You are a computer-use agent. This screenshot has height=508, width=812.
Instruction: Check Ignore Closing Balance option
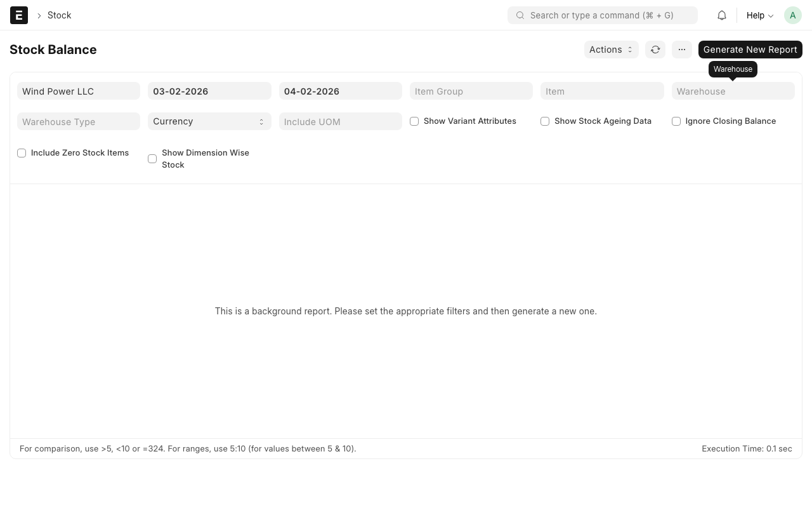pyautogui.click(x=676, y=121)
